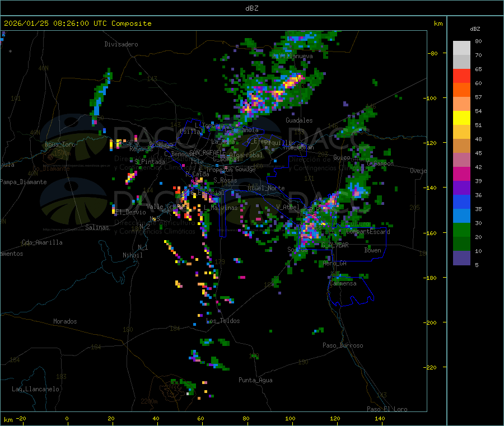
Task: Click the Cda_Amarilla map label
Action: click(x=42, y=242)
